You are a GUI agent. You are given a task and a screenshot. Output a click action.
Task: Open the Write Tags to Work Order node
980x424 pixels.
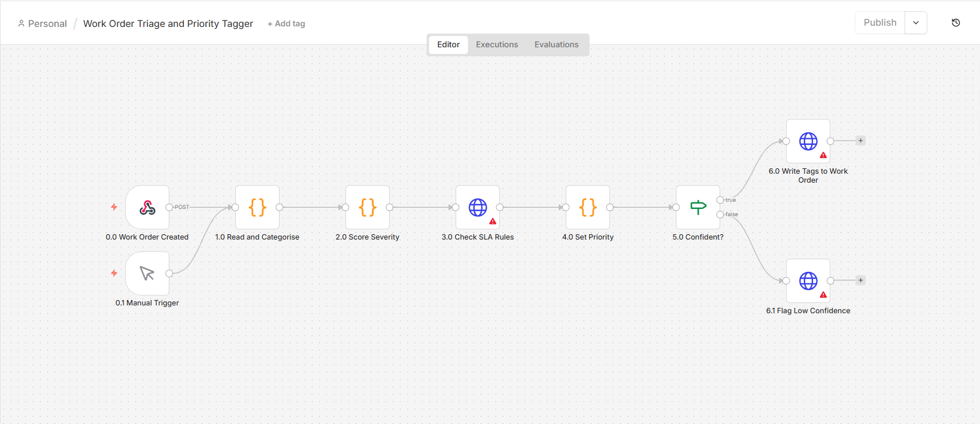(808, 141)
